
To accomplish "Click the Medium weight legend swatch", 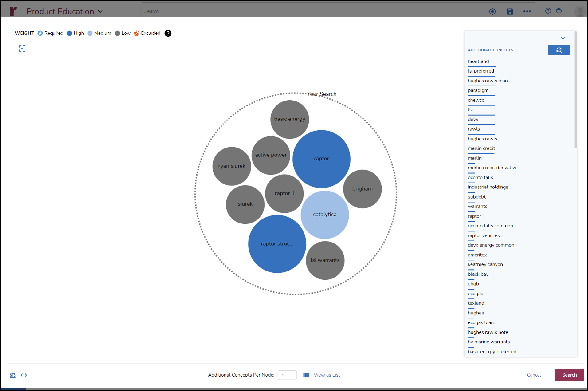I will pos(90,33).
